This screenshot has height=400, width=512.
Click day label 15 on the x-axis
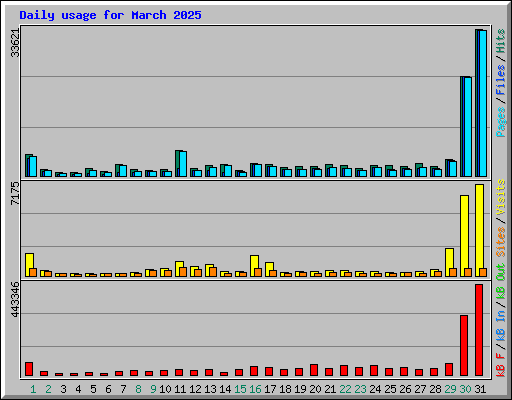point(240,389)
